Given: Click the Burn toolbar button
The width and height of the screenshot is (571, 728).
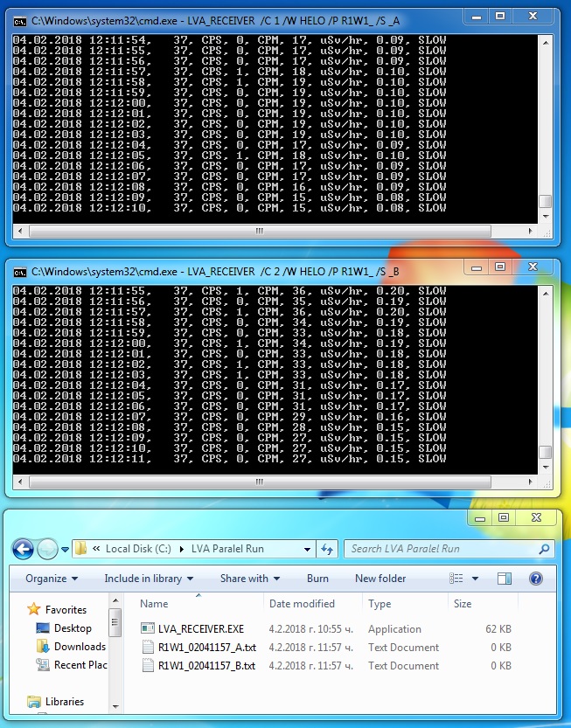Looking at the screenshot, I should (x=317, y=579).
